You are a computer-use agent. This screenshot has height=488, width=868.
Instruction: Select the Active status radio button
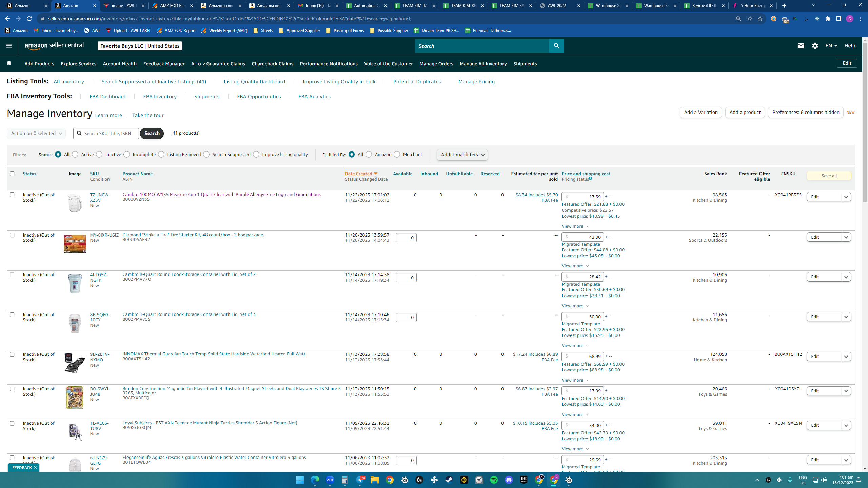click(x=75, y=154)
